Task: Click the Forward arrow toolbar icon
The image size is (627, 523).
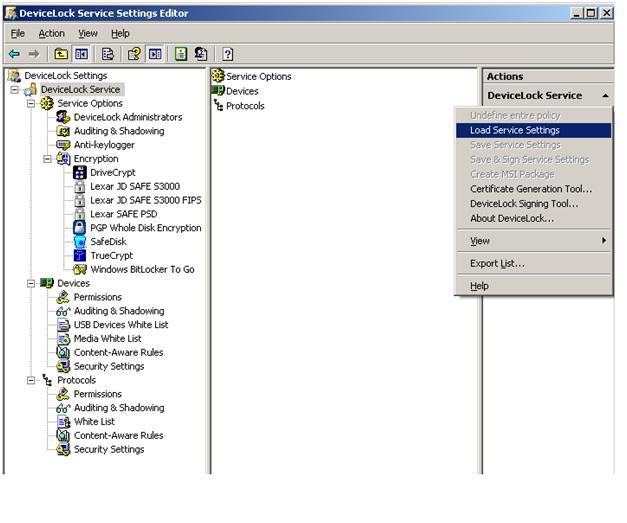Action: pyautogui.click(x=34, y=54)
